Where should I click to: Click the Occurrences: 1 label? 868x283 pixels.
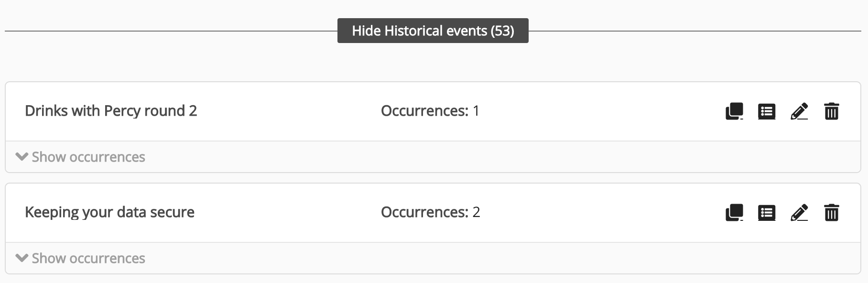(x=430, y=111)
